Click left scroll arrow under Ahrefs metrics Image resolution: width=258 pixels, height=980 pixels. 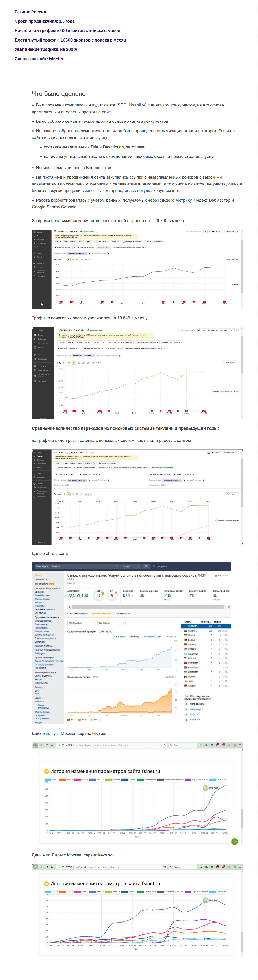pos(69,607)
